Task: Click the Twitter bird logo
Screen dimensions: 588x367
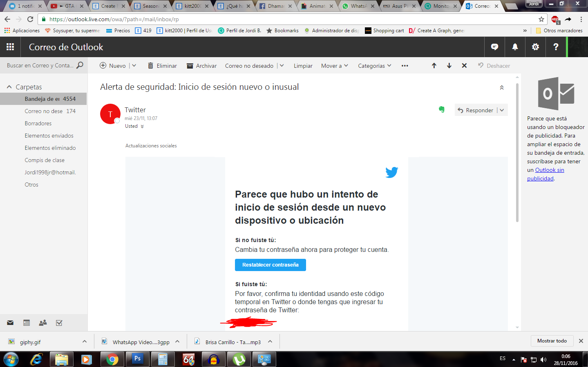Action: (x=391, y=172)
